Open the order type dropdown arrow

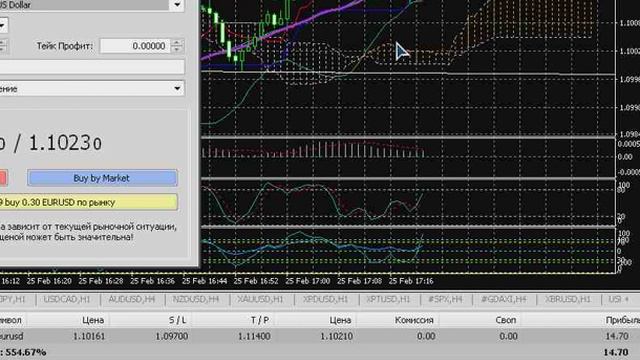177,88
